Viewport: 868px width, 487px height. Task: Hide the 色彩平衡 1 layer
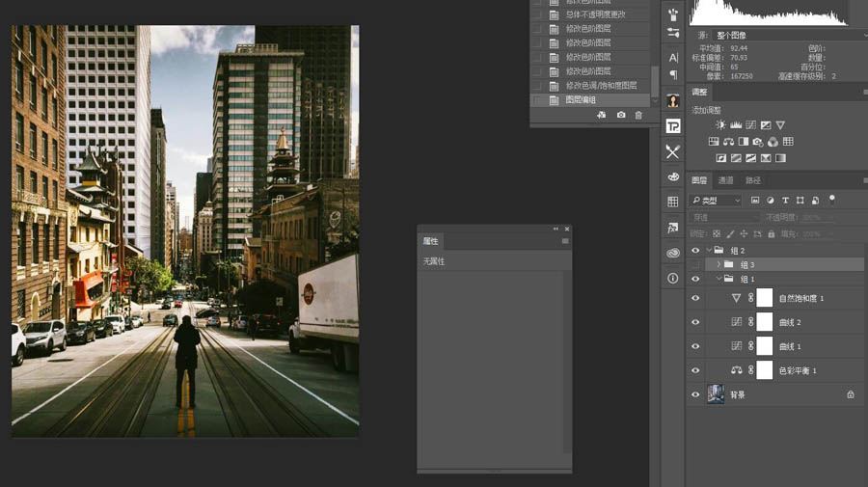tap(695, 370)
